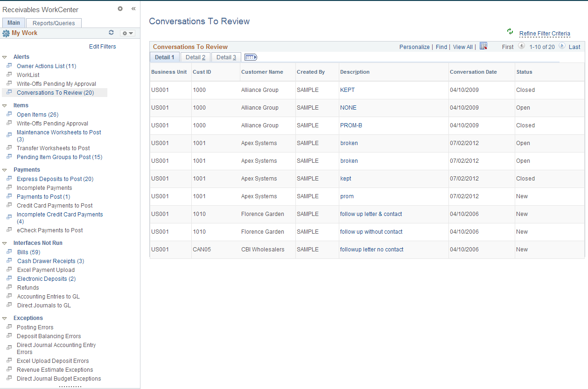Open Accounting Entries to GL
Screen dimensions: 588x389
[x=49, y=297]
